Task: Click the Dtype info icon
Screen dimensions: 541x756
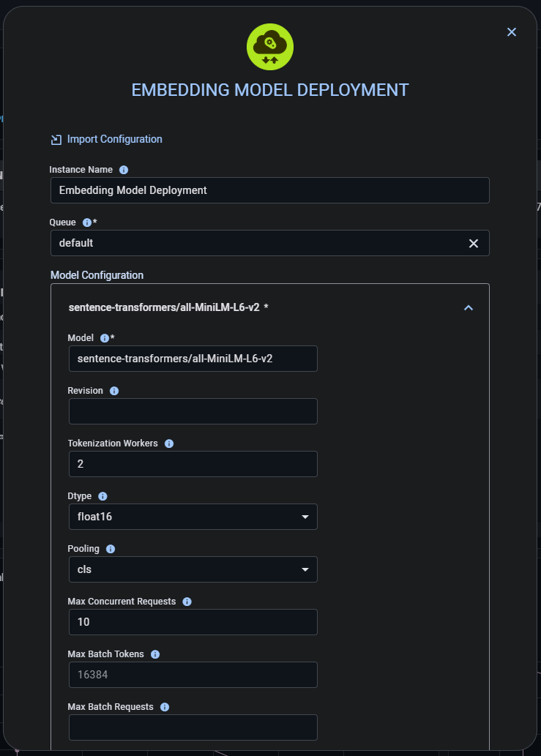Action: (102, 495)
